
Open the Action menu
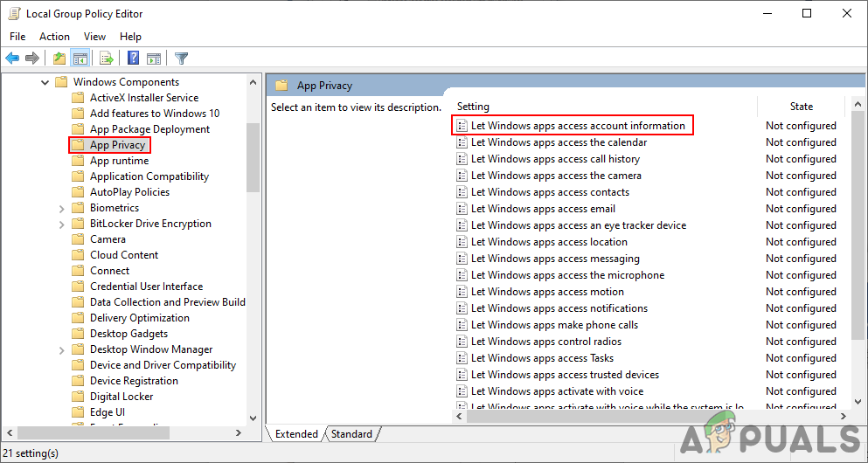pyautogui.click(x=54, y=37)
